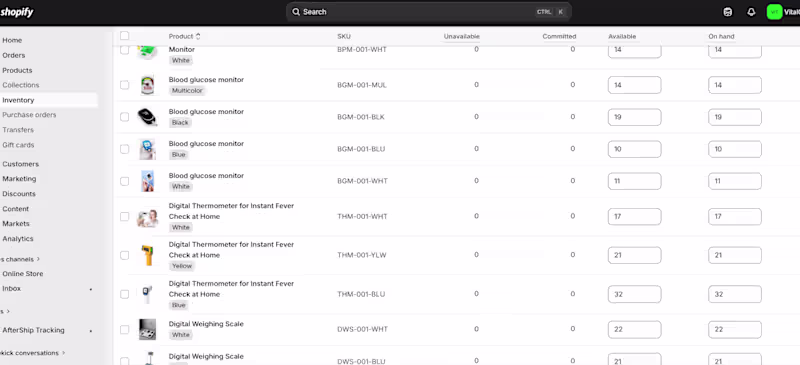Open the Blood glucose monitor Blue link
Screen dimensions: 800x365
click(x=206, y=143)
